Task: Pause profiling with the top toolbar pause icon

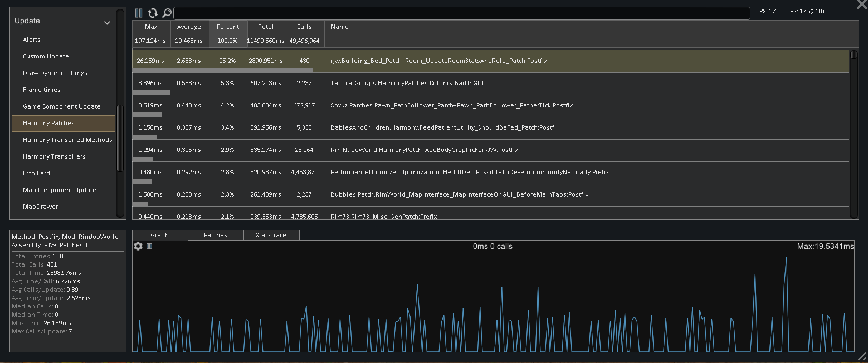Action: (139, 13)
